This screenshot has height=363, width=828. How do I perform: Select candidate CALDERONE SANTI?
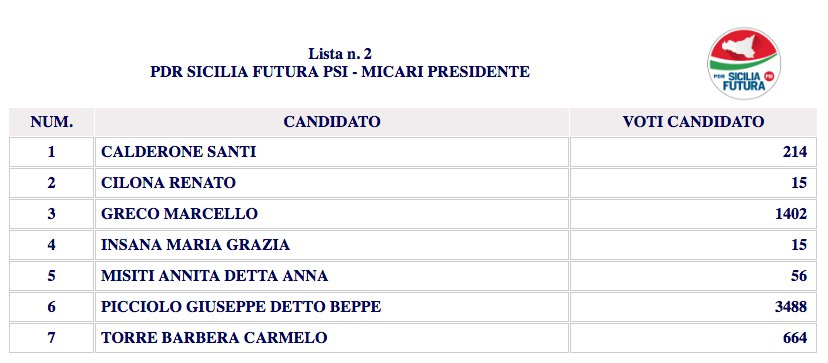pos(178,152)
